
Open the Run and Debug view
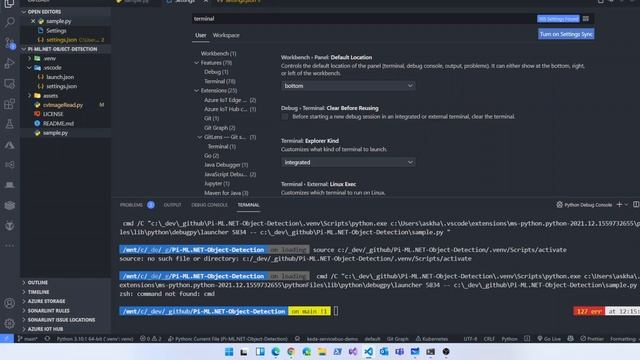[x=9, y=63]
